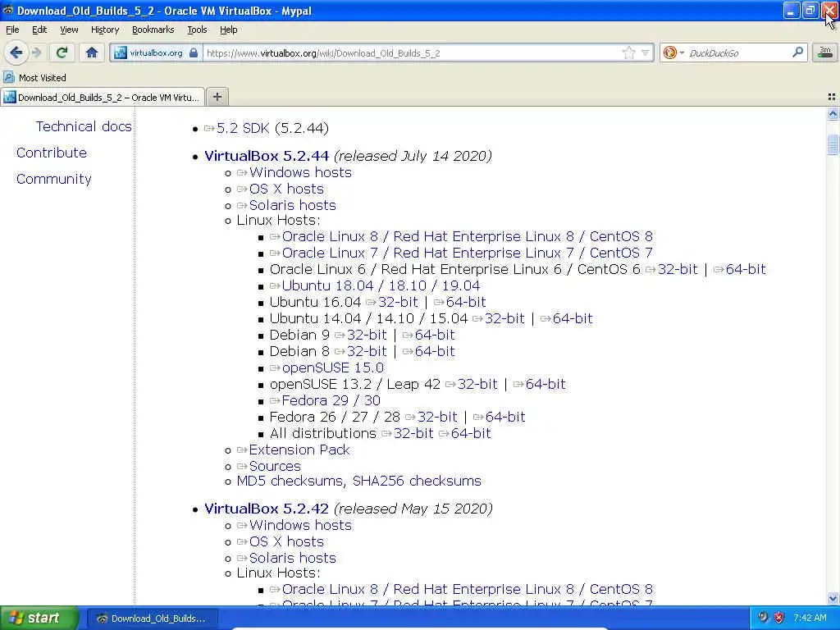Show the list all tabs button
Image resolution: width=840 pixels, height=630 pixels.
click(x=832, y=97)
